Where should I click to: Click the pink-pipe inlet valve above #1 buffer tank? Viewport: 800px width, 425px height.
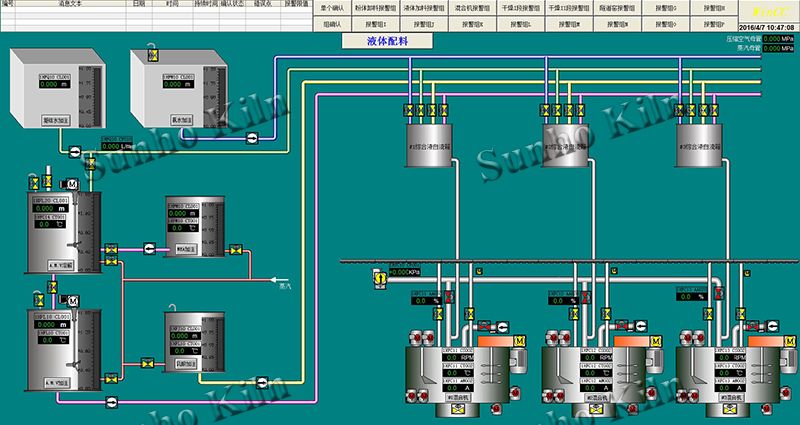tap(444, 110)
